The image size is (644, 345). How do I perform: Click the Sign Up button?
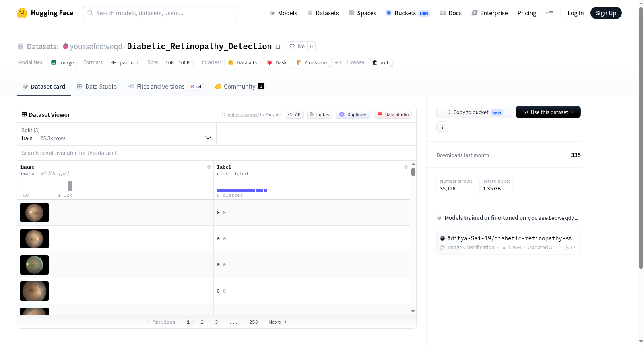pyautogui.click(x=606, y=13)
